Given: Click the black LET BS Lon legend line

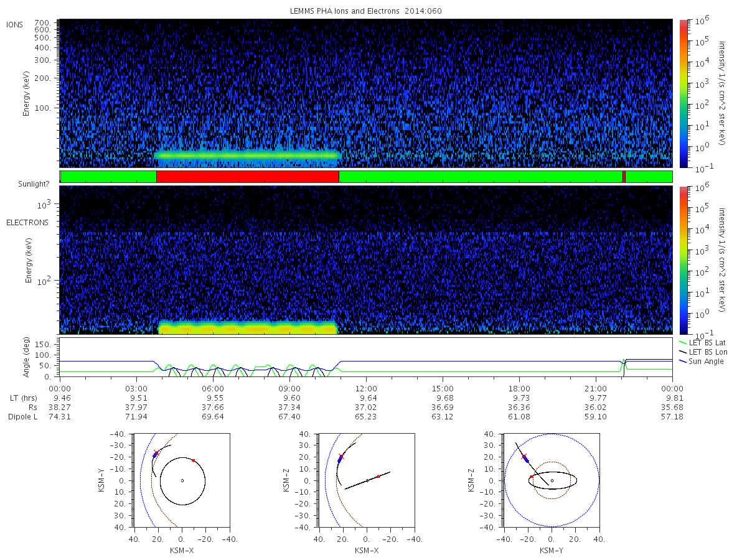Looking at the screenshot, I should pyautogui.click(x=685, y=352).
